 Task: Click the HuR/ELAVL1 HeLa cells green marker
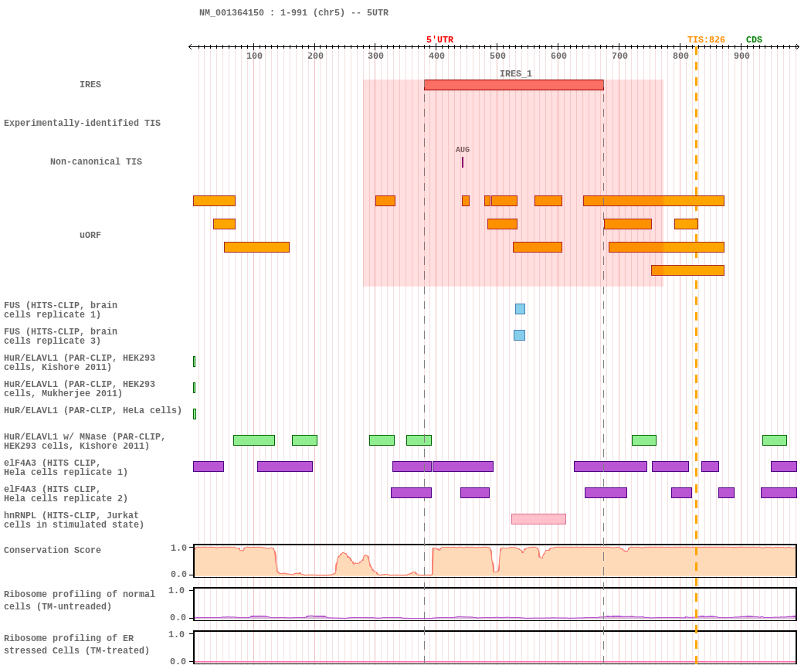(195, 414)
